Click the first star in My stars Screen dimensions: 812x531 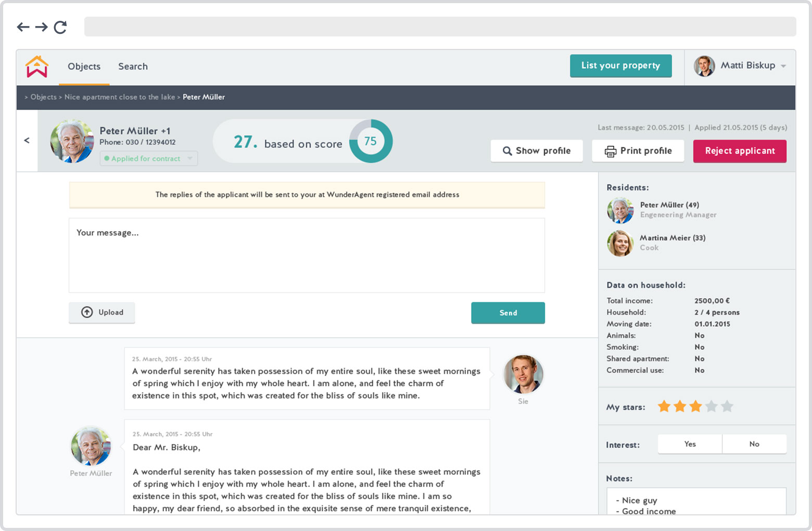pos(664,407)
